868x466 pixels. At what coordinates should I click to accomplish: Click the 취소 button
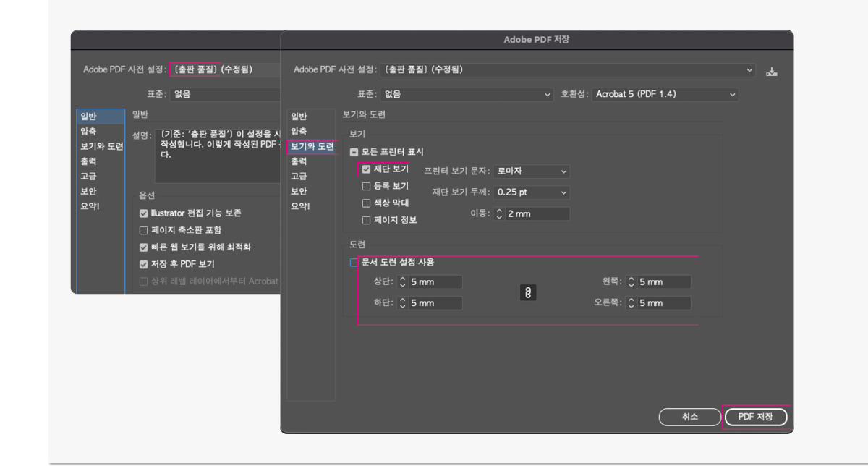point(689,417)
